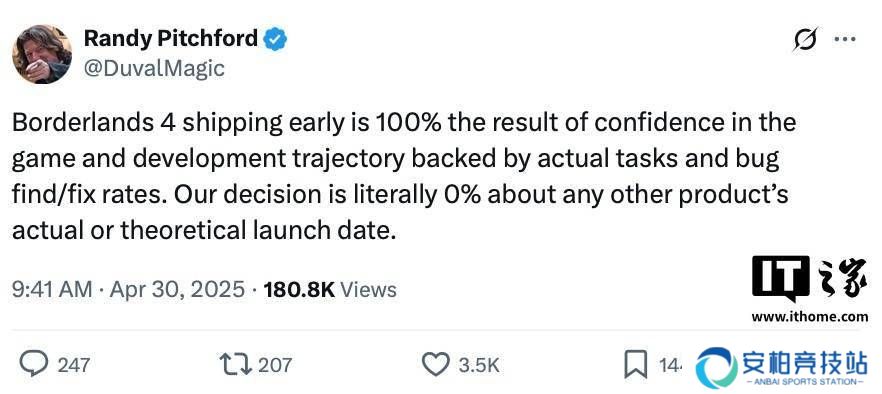
Task: Like the post with heart icon
Action: (x=436, y=365)
